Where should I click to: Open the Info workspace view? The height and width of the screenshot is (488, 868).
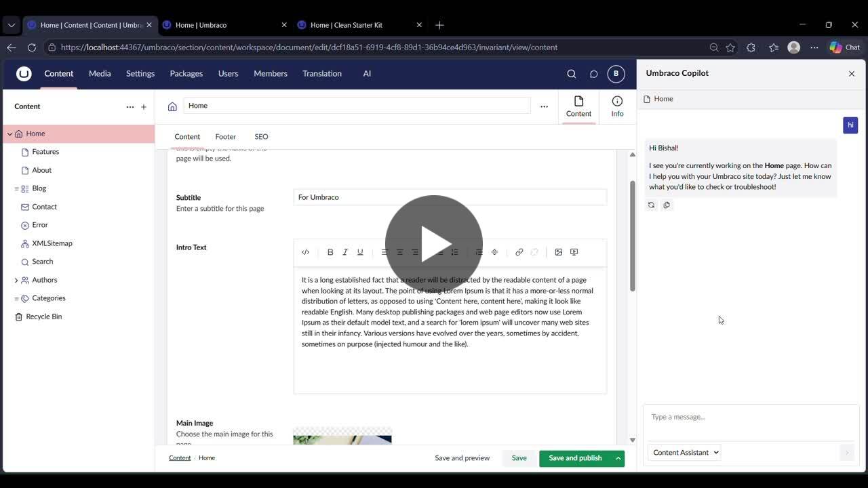[617, 106]
